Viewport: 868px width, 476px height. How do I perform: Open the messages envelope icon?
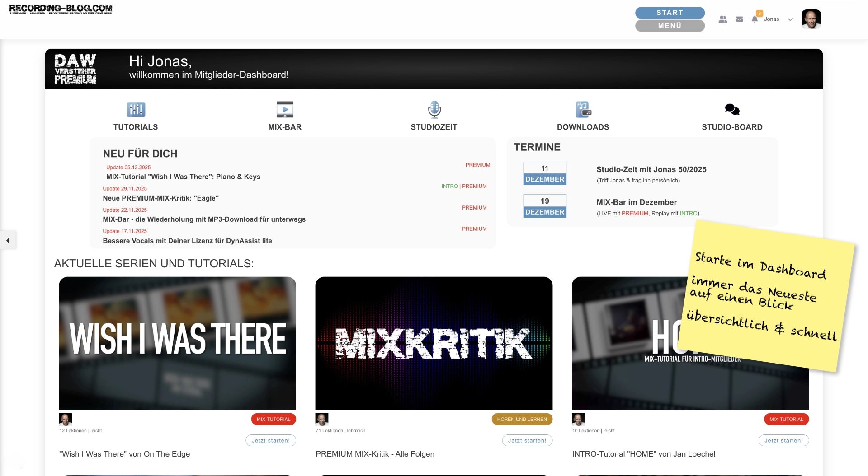click(x=740, y=19)
